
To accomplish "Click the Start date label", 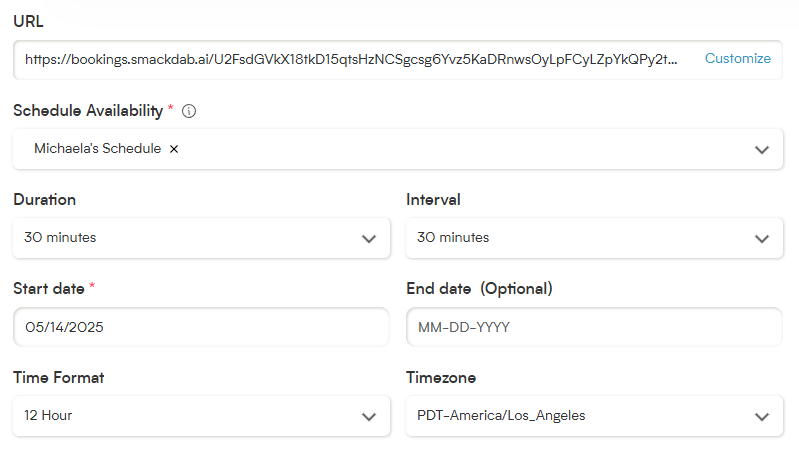I will 49,289.
